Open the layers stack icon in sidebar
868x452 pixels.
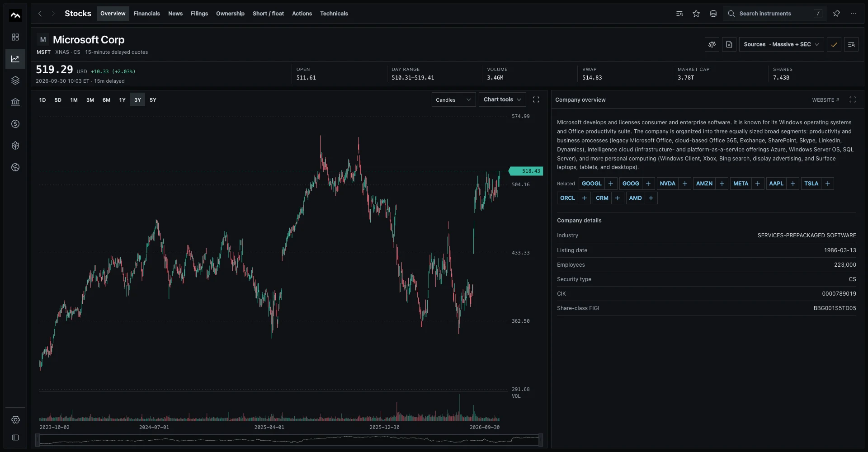click(15, 80)
